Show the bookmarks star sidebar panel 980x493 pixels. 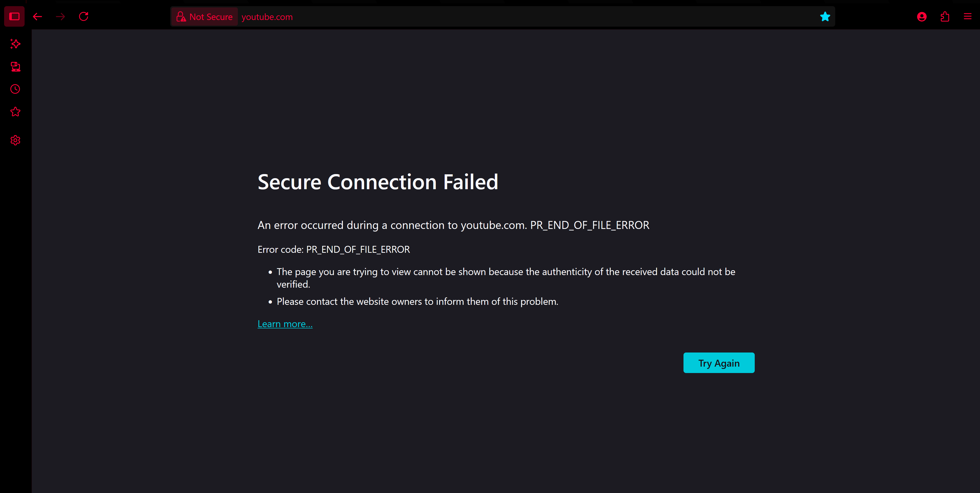(x=15, y=112)
